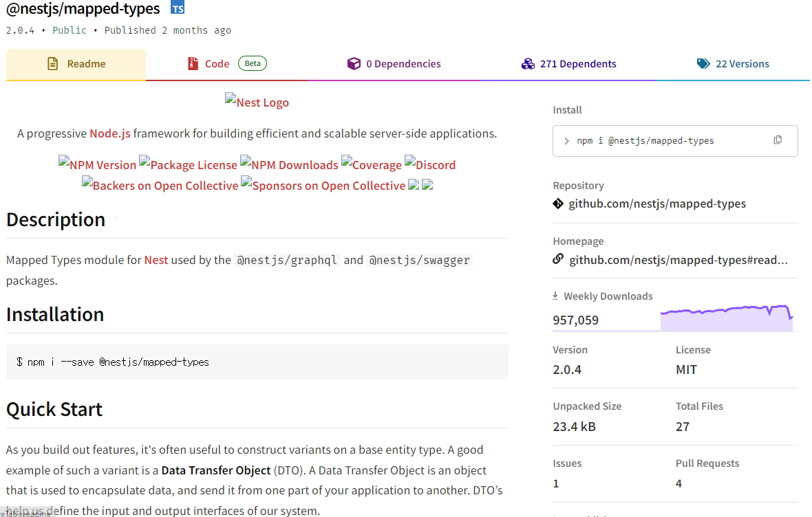
Task: Click the Coverage badge
Action: (372, 164)
